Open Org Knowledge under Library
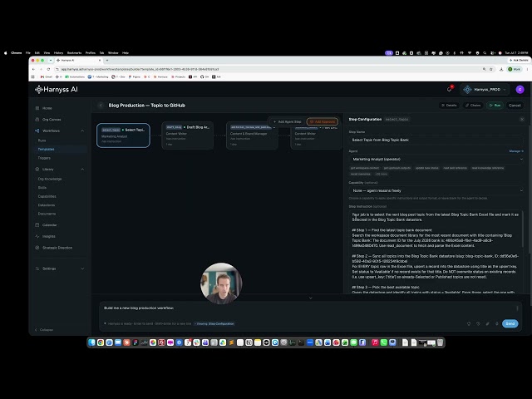Screen dimensions: 532x399 click(50, 180)
